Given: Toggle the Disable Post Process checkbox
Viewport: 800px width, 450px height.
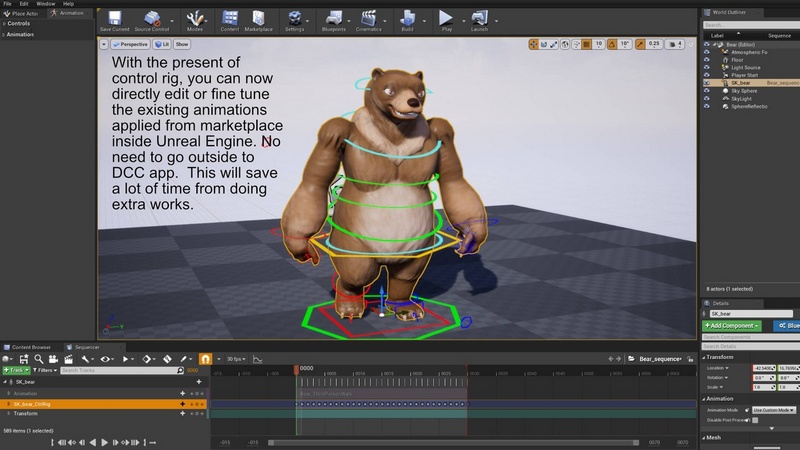Looking at the screenshot, I should pos(756,420).
